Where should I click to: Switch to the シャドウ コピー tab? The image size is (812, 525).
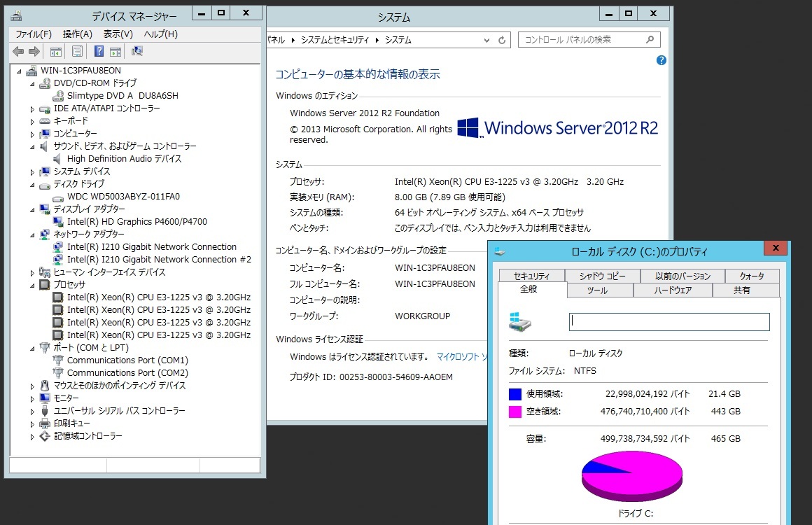point(602,276)
